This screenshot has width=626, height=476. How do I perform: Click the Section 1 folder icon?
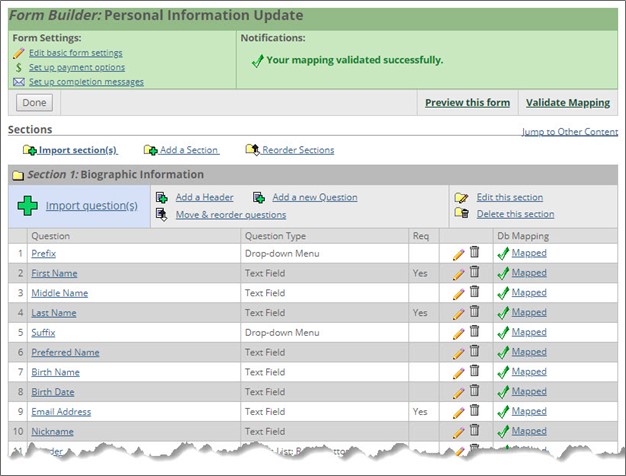coord(18,175)
